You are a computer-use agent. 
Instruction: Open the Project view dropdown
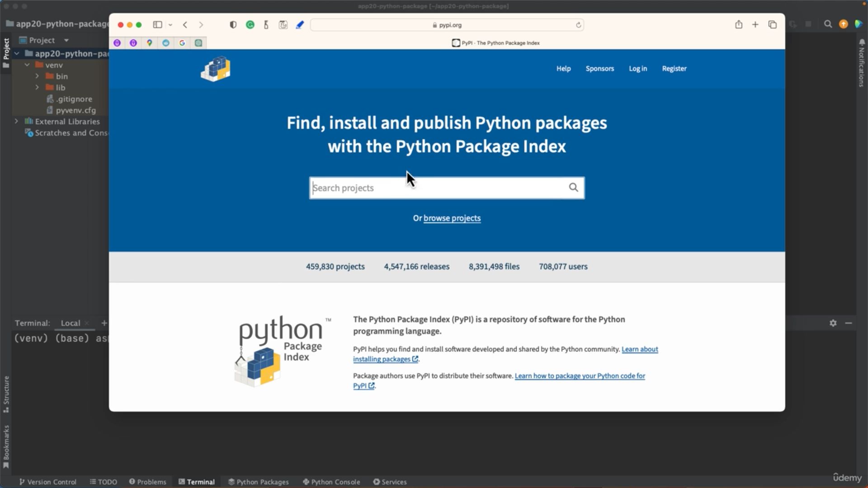[66, 40]
